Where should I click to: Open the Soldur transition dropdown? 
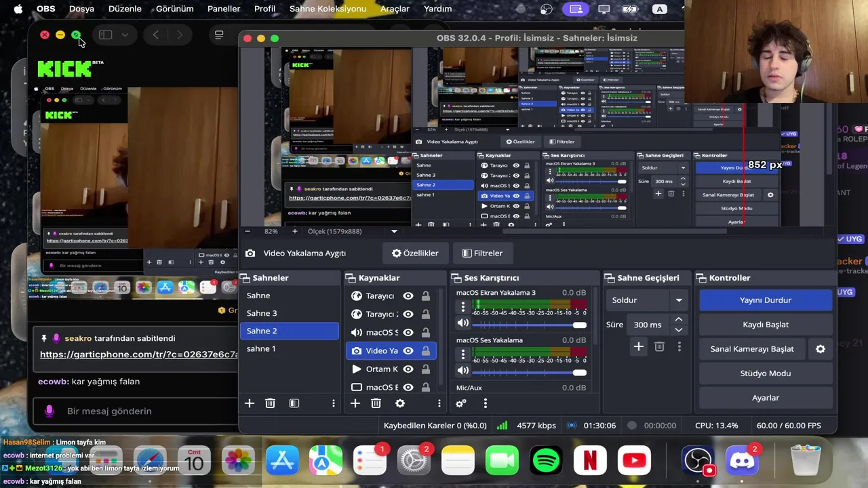pyautogui.click(x=647, y=300)
